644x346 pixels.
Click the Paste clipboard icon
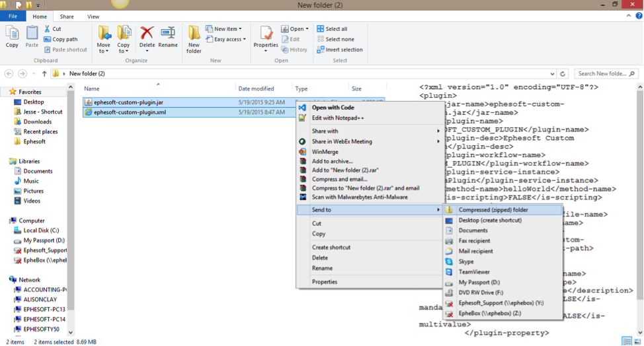[32, 34]
